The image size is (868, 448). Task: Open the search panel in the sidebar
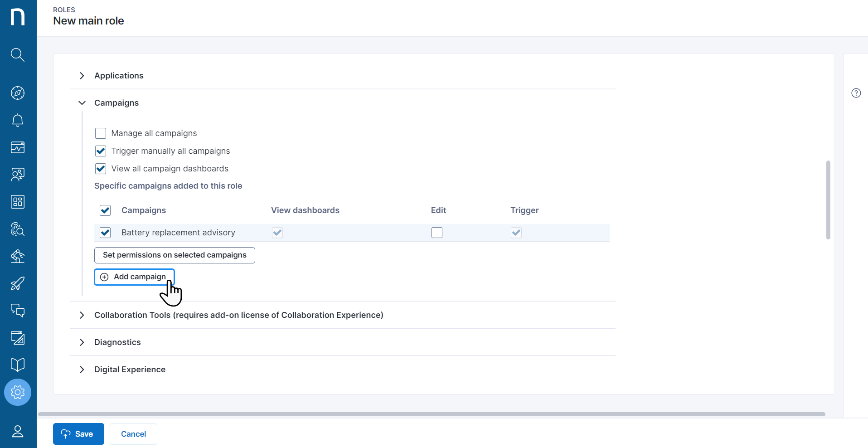click(x=17, y=54)
